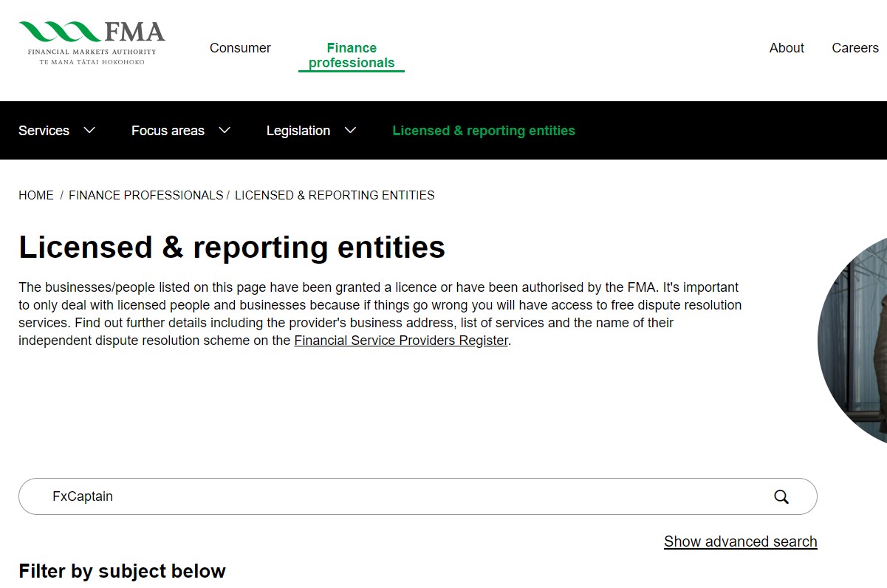Open the Legislation menu
The width and height of the screenshot is (887, 588).
click(x=298, y=131)
